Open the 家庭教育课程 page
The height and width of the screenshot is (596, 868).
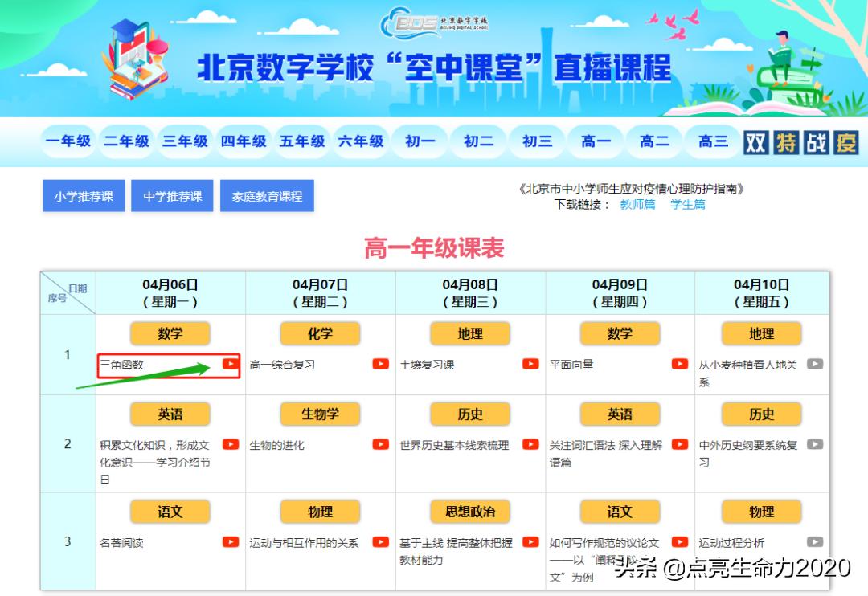tap(267, 195)
